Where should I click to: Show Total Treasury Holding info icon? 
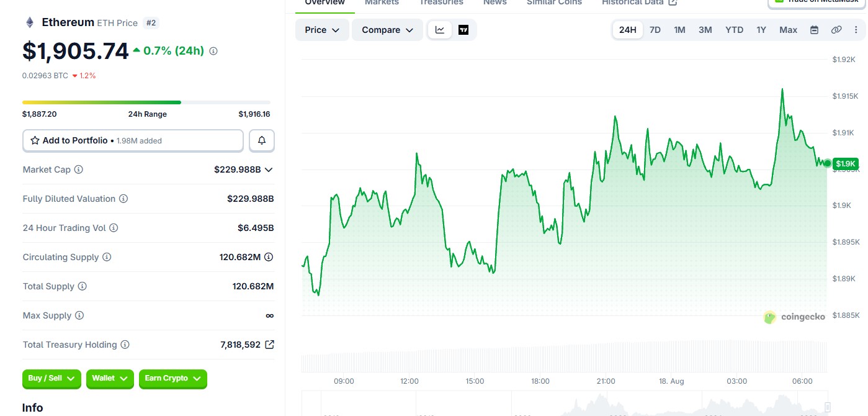point(125,345)
